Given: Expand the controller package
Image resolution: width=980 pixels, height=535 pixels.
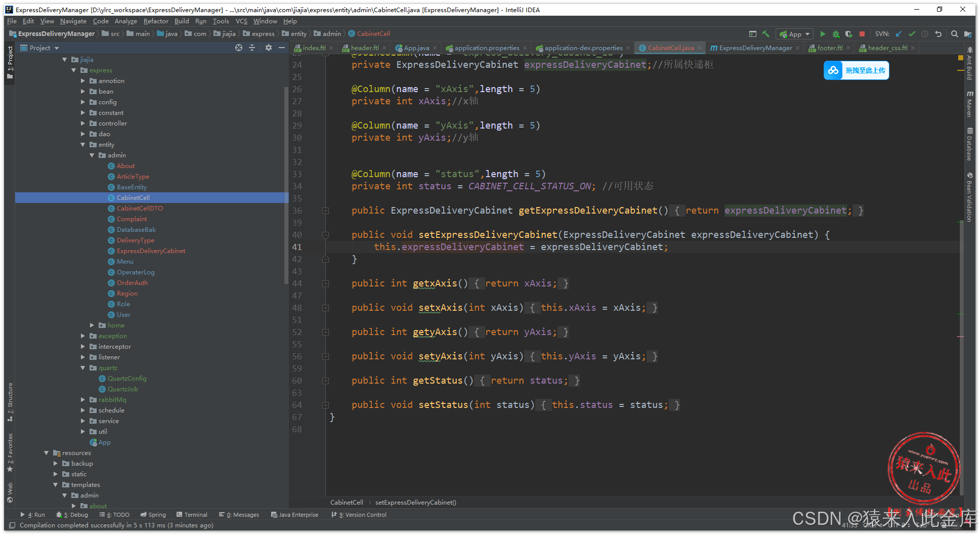Looking at the screenshot, I should [83, 124].
